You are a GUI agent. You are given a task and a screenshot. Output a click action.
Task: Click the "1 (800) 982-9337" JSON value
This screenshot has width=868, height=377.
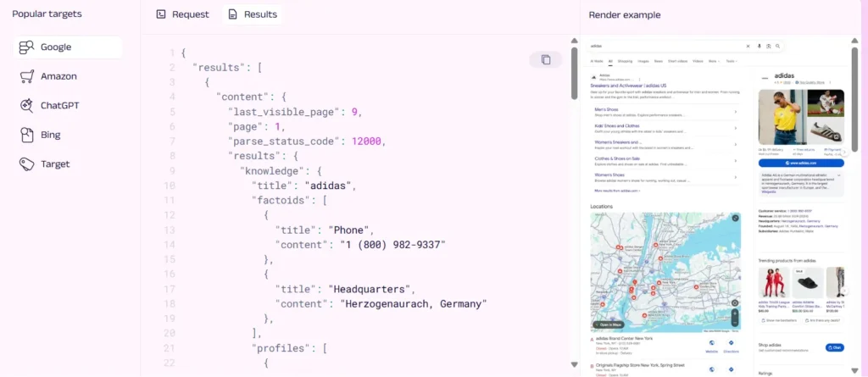pyautogui.click(x=392, y=244)
